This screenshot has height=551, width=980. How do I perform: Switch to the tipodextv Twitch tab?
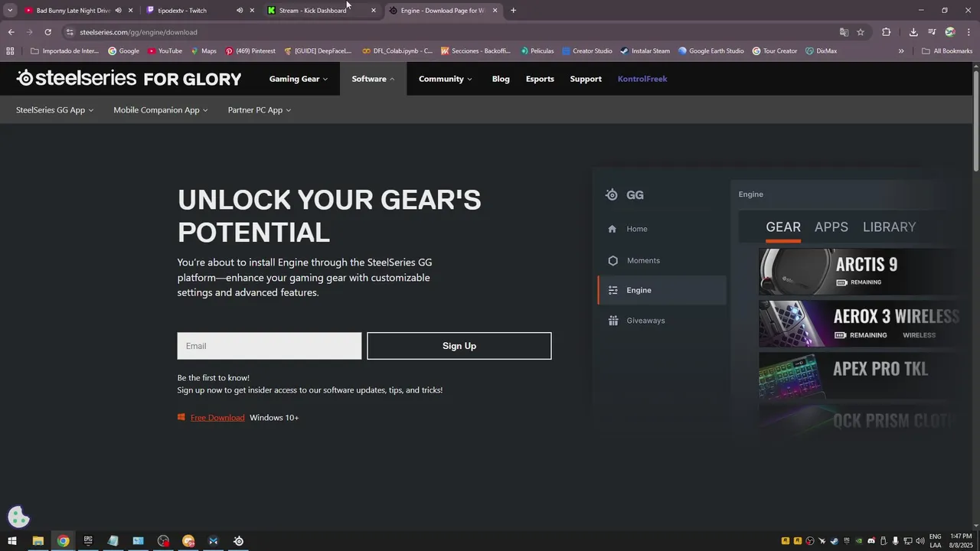(x=191, y=11)
